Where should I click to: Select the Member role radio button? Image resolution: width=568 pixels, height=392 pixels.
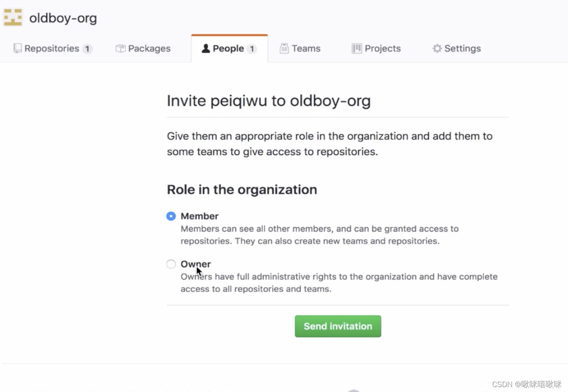(171, 216)
